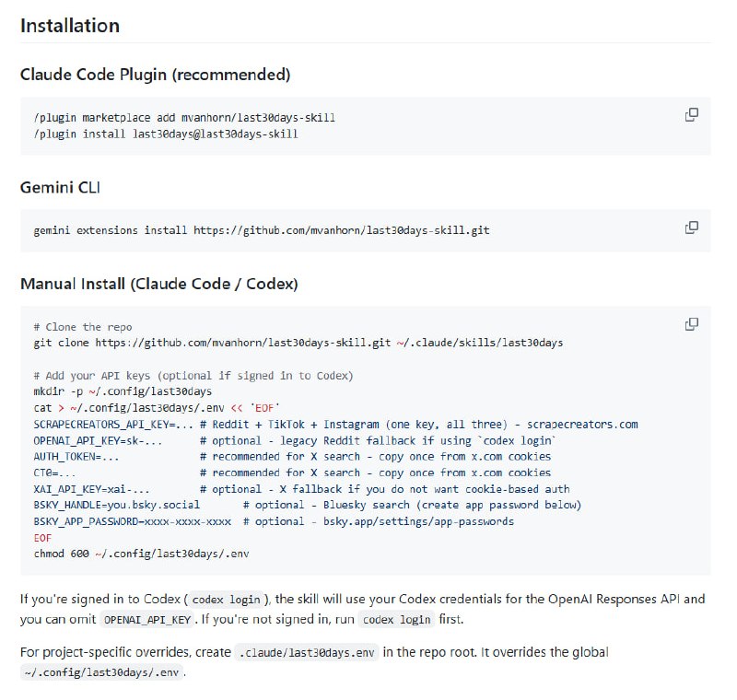Screen dimensions: 737x700
Task: Click the gemini extensions install command
Action: pos(261,230)
